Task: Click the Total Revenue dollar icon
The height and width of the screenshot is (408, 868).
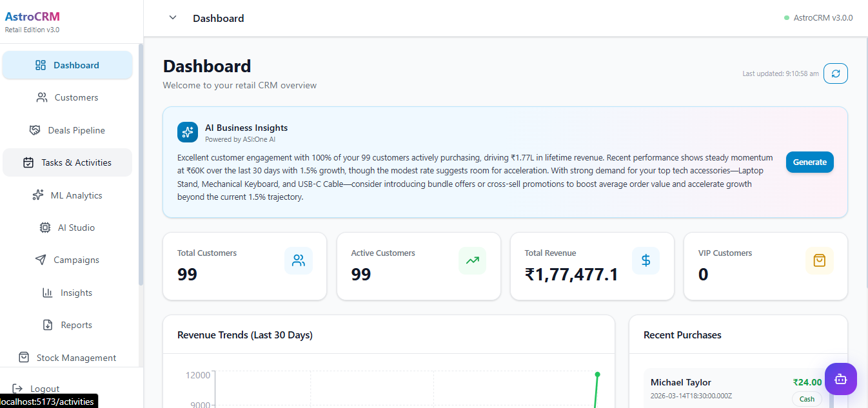Action: pyautogui.click(x=646, y=260)
